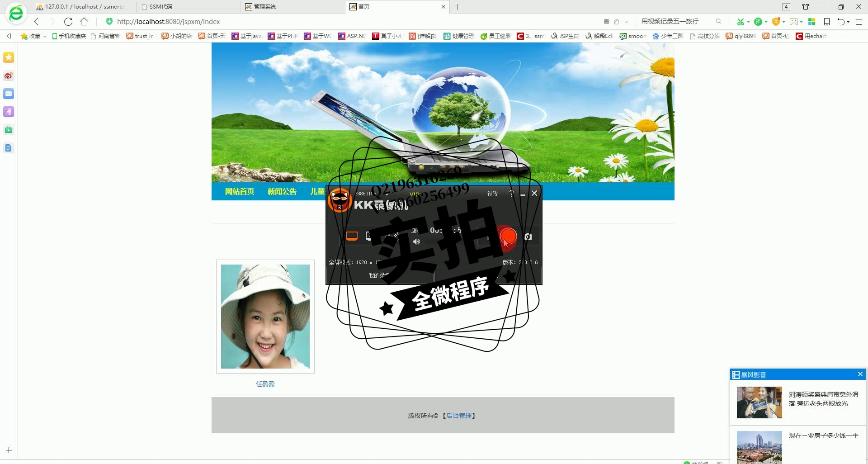868x464 pixels.
Task: Open 手机收藏夹 bookmark
Action: 69,36
